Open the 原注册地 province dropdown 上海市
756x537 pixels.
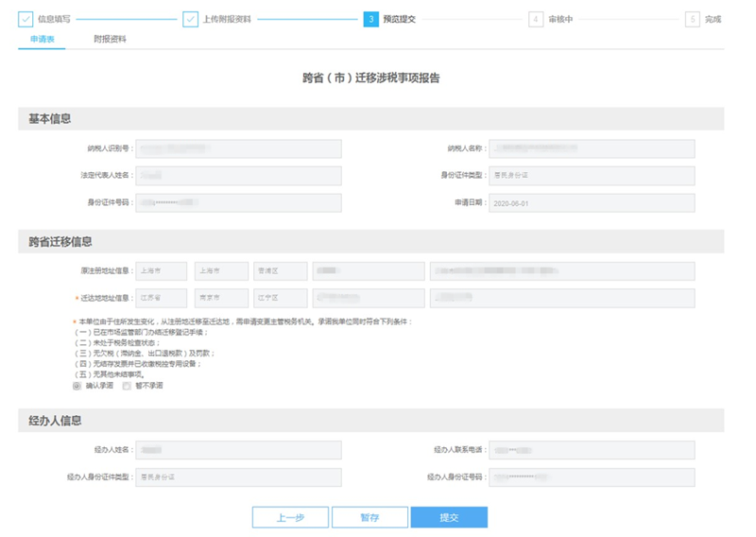(x=161, y=271)
